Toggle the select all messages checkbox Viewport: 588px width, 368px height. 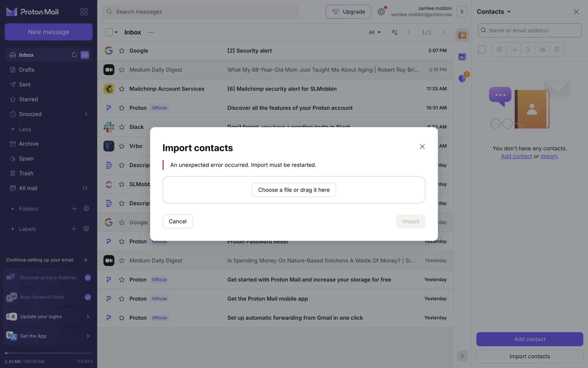[x=109, y=32]
